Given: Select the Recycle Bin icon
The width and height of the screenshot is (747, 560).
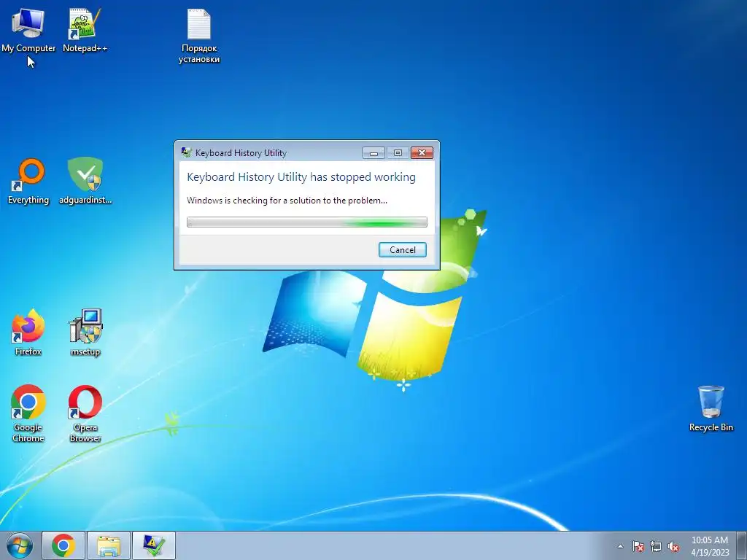Looking at the screenshot, I should (711, 408).
